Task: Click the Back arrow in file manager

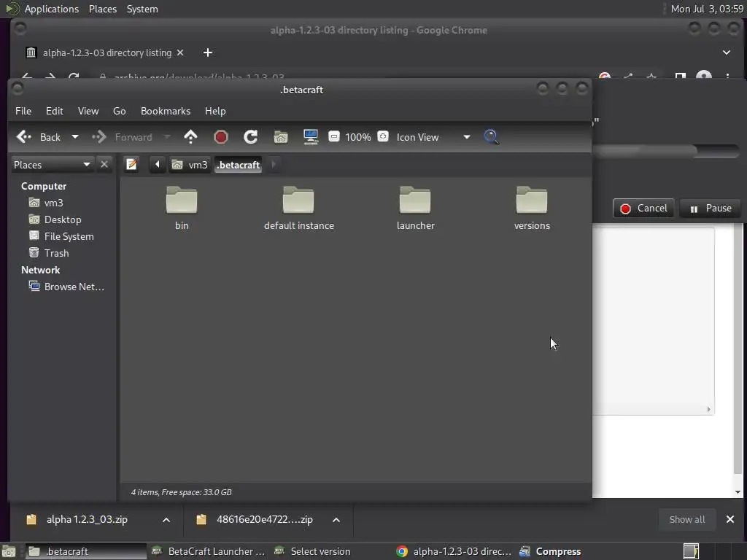Action: (x=38, y=137)
